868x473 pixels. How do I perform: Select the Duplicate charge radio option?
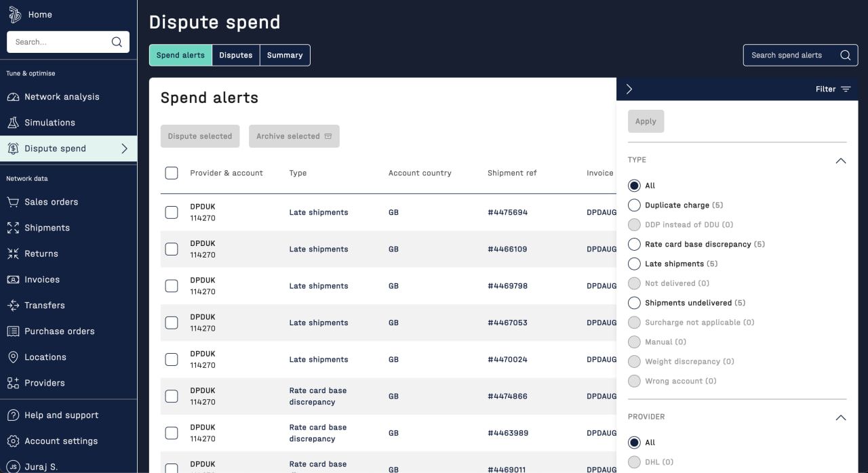click(634, 205)
